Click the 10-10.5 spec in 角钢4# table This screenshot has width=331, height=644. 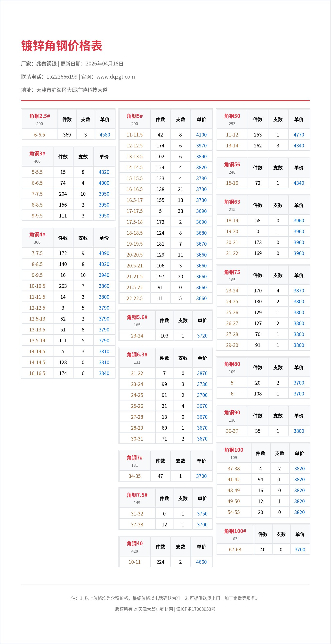click(x=37, y=286)
